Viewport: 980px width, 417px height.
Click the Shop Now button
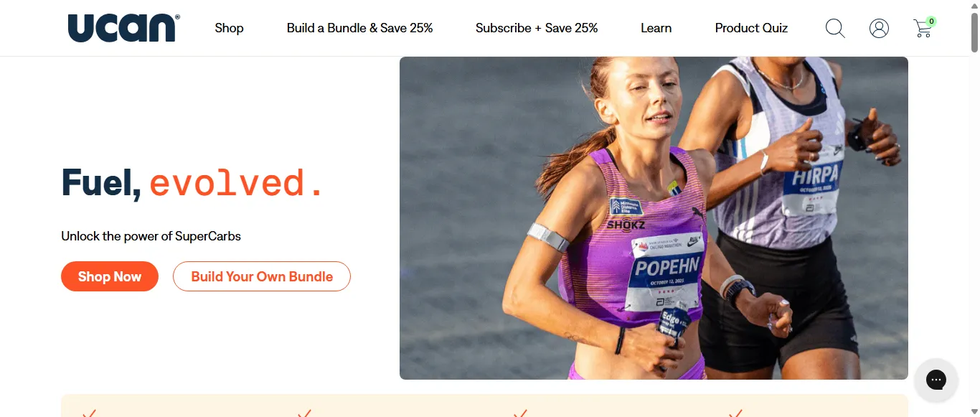[x=110, y=276]
